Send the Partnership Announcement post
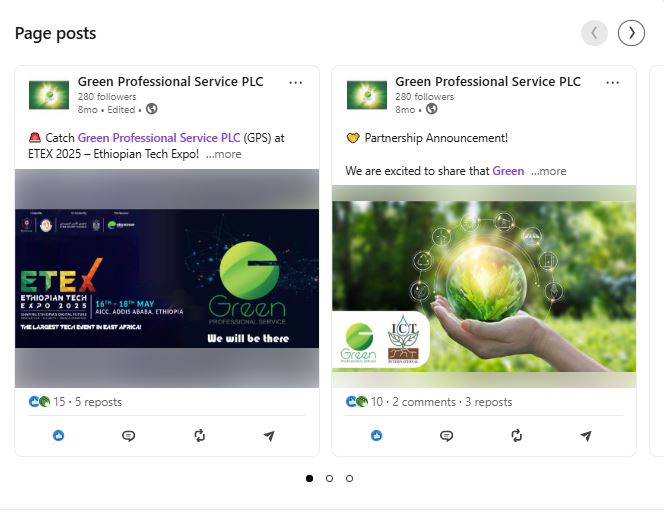This screenshot has width=664, height=519. [x=586, y=436]
